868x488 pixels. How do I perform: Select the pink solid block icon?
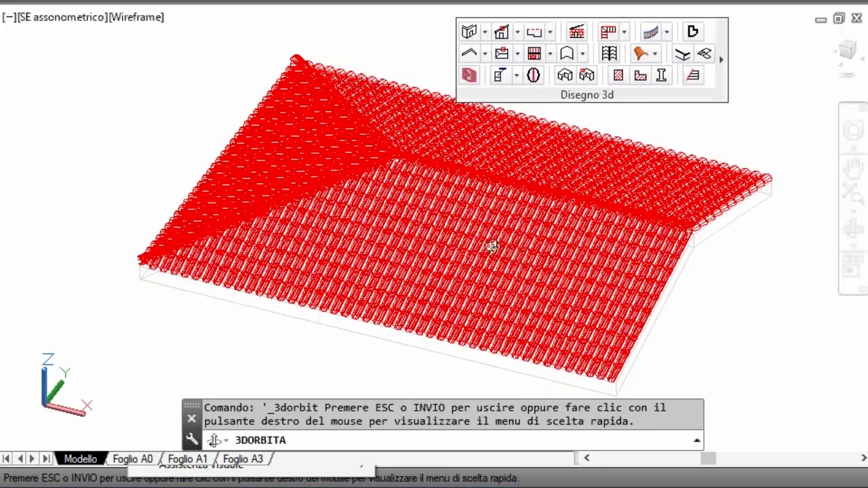(x=469, y=75)
